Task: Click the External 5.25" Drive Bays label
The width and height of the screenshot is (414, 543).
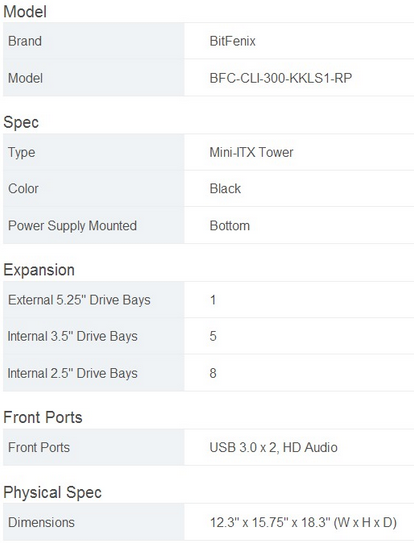Action: point(79,300)
